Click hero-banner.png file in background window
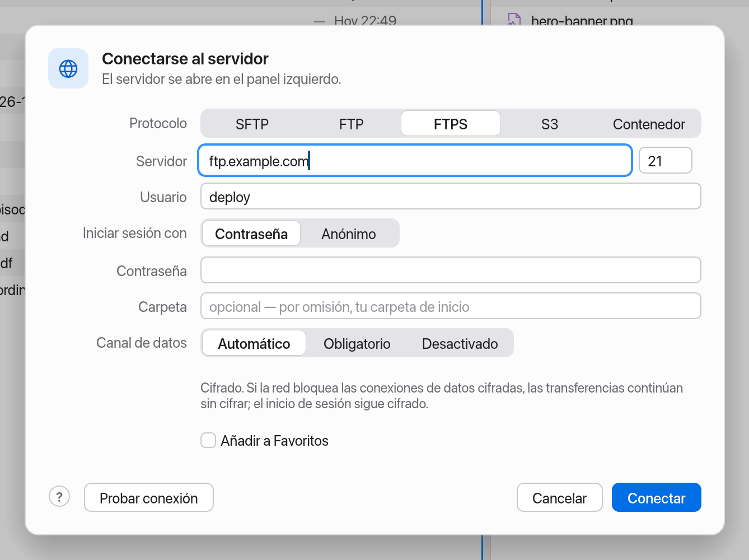Image resolution: width=749 pixels, height=560 pixels. 582,20
